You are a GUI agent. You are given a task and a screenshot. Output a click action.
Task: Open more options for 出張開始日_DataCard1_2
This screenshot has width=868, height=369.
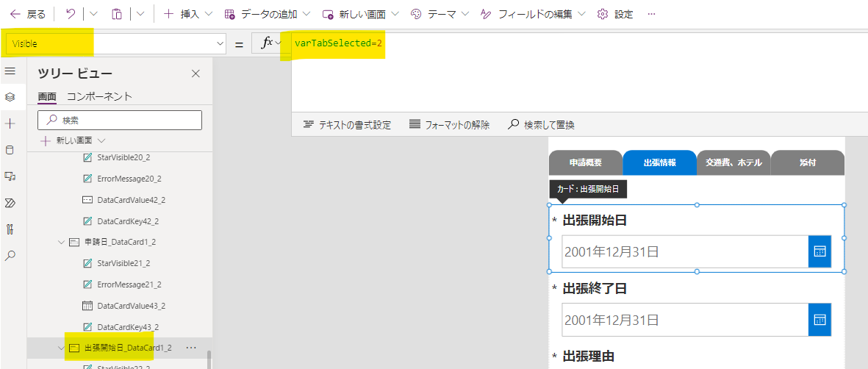pos(192,348)
